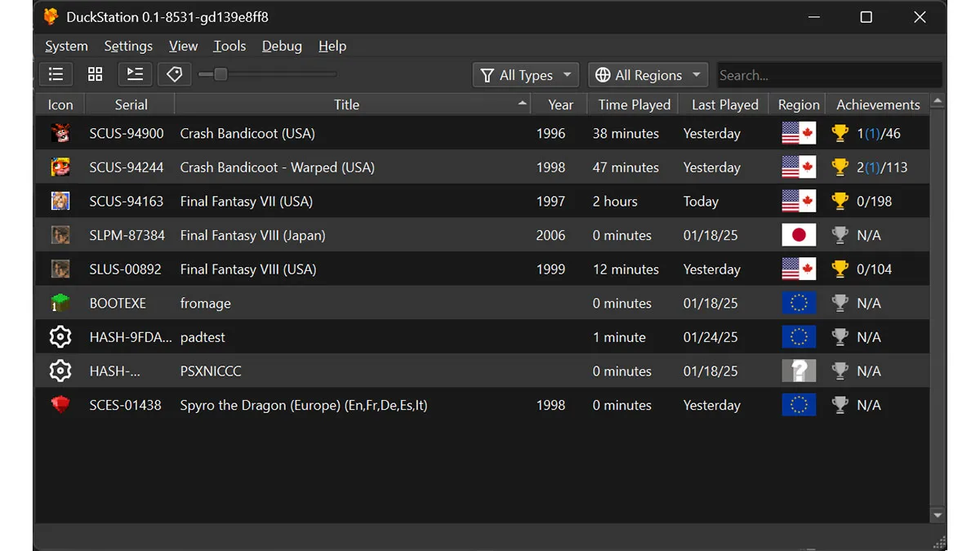
Task: Click serial number SLPM-87384
Action: [x=127, y=235]
